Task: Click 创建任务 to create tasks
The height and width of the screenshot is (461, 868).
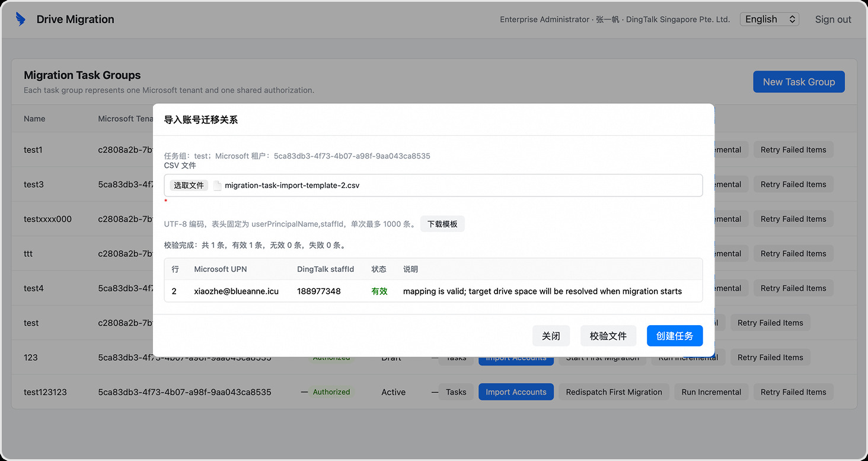Action: point(675,336)
